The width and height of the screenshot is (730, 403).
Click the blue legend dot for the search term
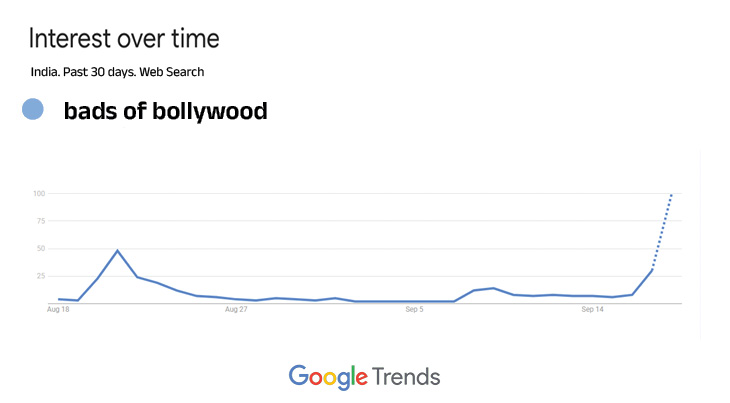pyautogui.click(x=33, y=110)
